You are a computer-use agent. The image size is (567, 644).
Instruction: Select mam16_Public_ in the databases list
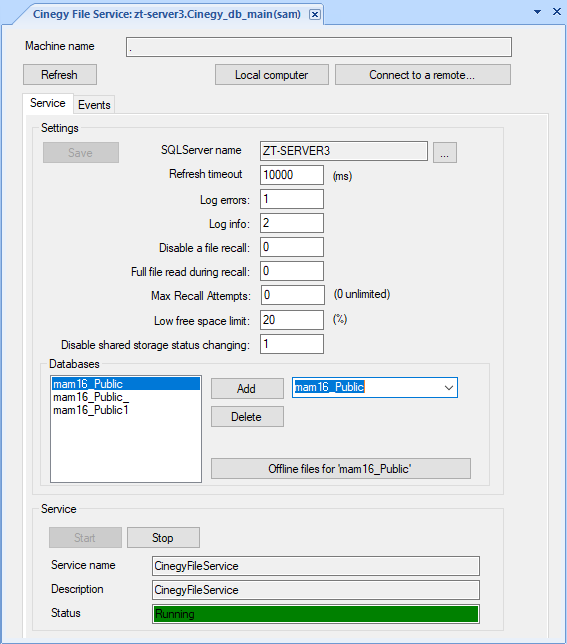126,397
